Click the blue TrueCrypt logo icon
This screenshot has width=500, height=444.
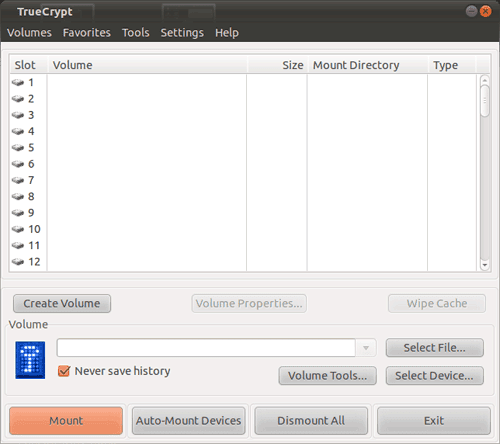click(30, 360)
